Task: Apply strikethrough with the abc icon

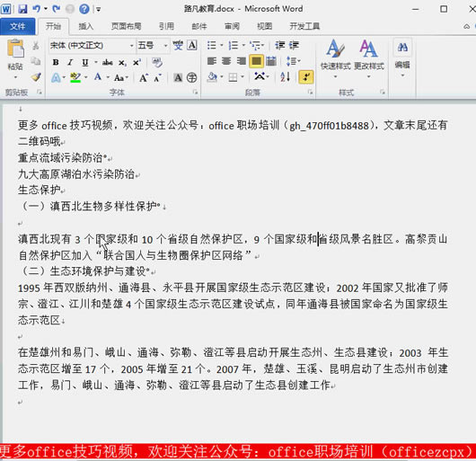Action: pyautogui.click(x=108, y=63)
